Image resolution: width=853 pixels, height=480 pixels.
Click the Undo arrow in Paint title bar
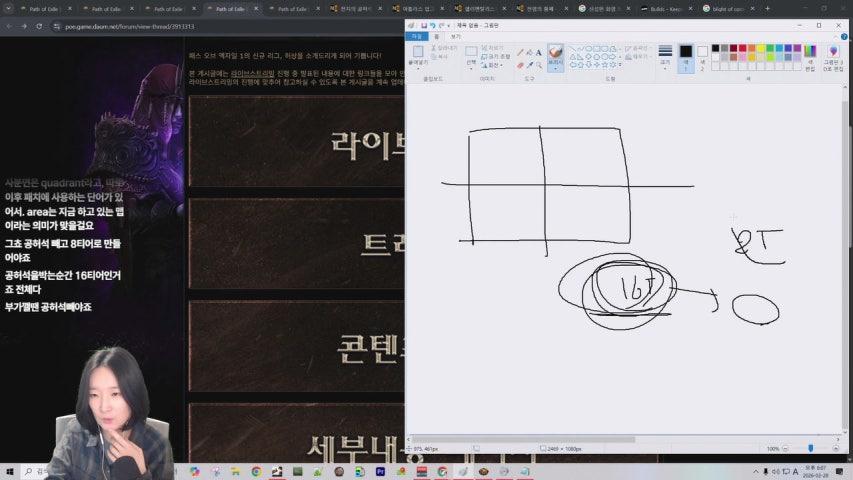coord(433,24)
